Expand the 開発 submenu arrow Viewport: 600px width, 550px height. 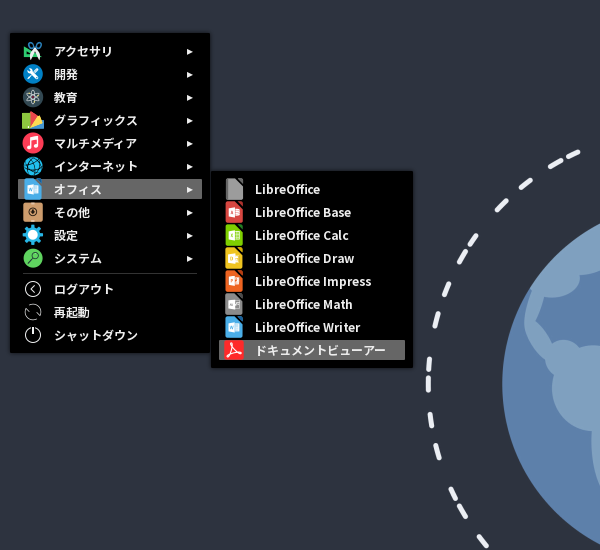point(189,75)
